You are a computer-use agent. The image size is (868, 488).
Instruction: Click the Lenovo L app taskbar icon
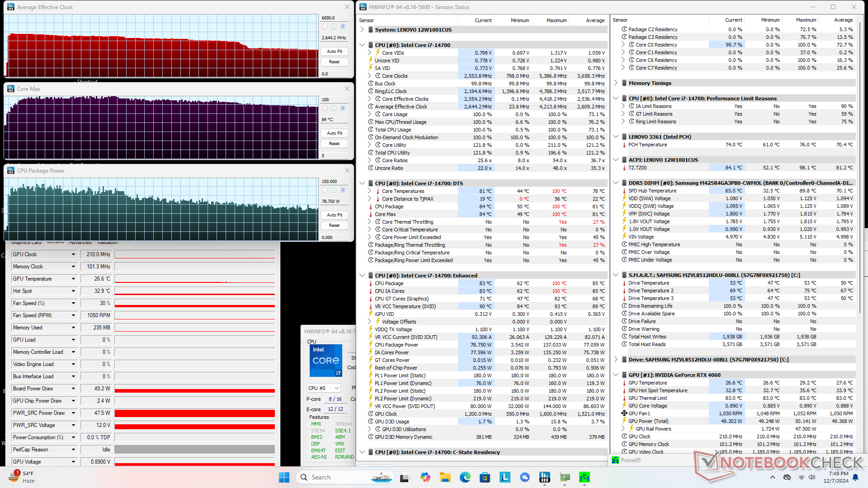click(505, 477)
